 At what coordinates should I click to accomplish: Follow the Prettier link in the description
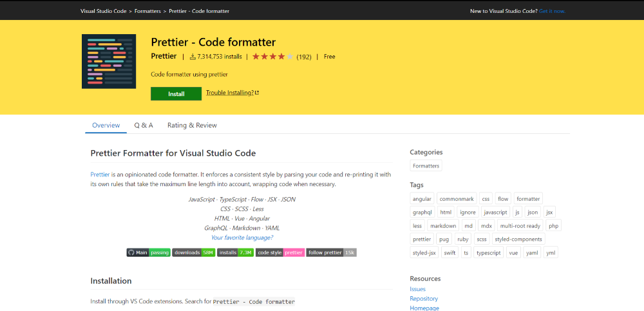pos(100,174)
